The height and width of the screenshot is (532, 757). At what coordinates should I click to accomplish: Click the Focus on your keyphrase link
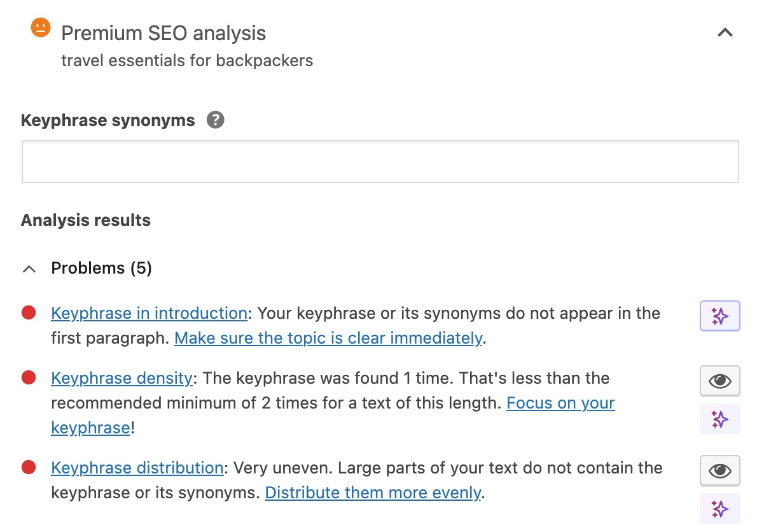point(560,403)
